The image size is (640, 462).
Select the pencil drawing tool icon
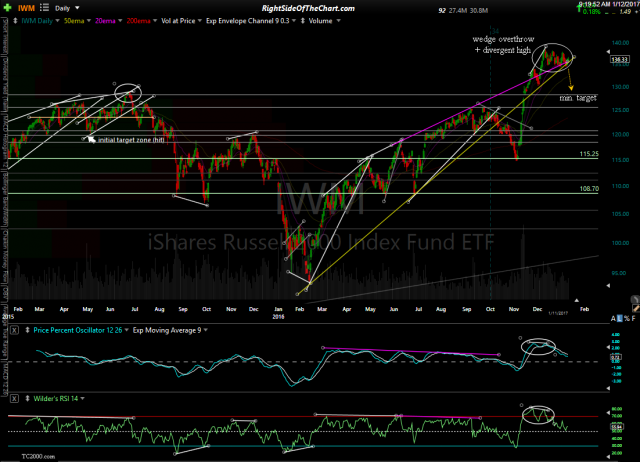(636, 308)
